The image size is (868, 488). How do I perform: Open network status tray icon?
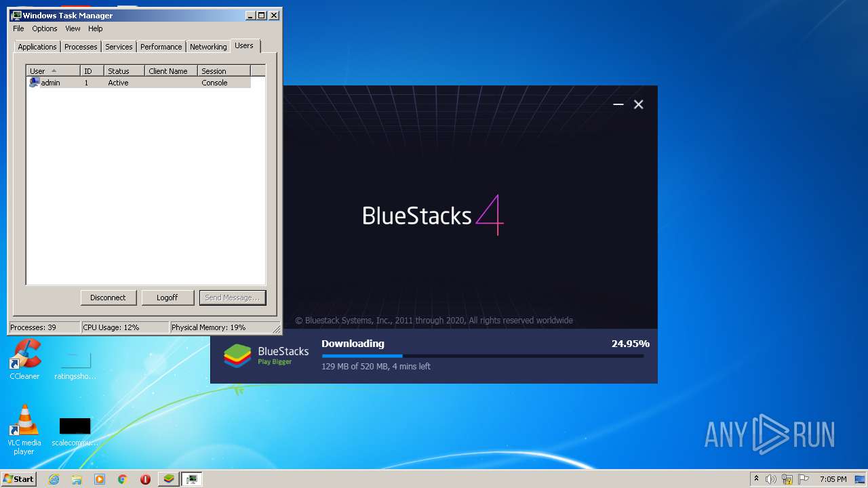787,479
